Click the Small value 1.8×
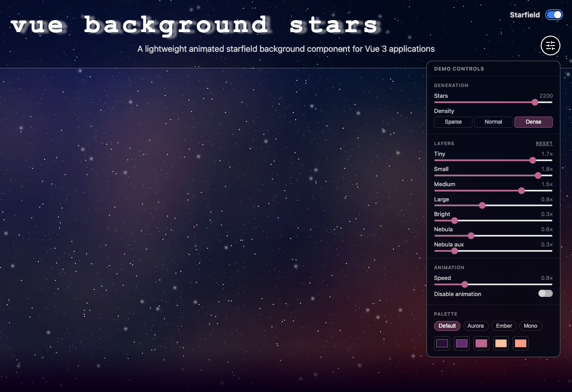The height and width of the screenshot is (392, 572). [x=547, y=169]
